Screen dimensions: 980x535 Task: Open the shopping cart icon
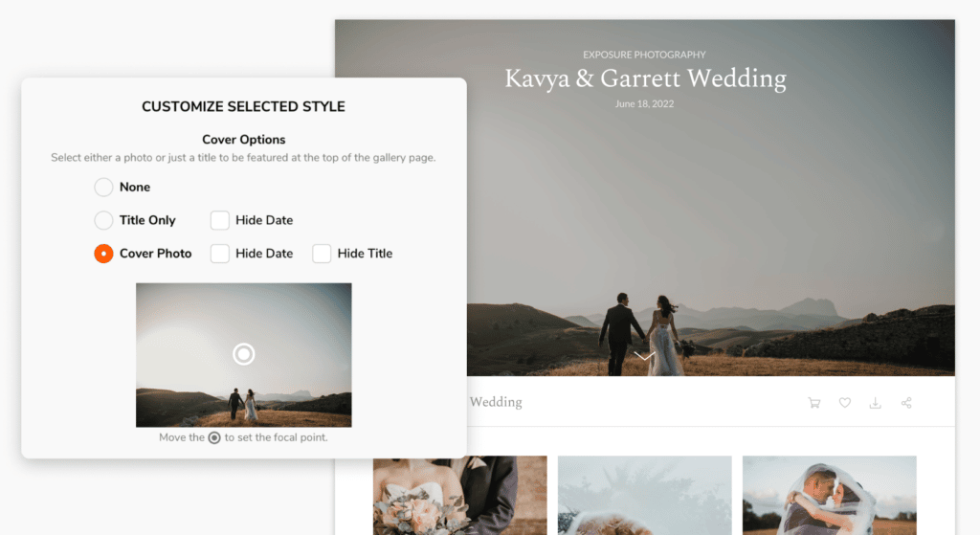(x=813, y=403)
